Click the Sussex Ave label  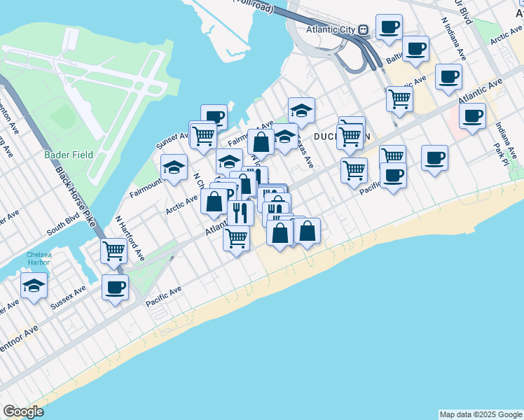pyautogui.click(x=68, y=297)
